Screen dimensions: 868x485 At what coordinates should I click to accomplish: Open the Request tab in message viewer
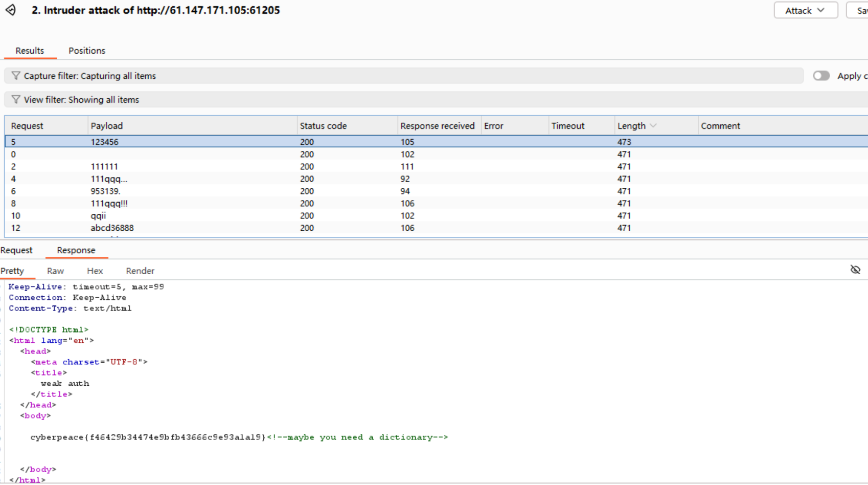[16, 250]
